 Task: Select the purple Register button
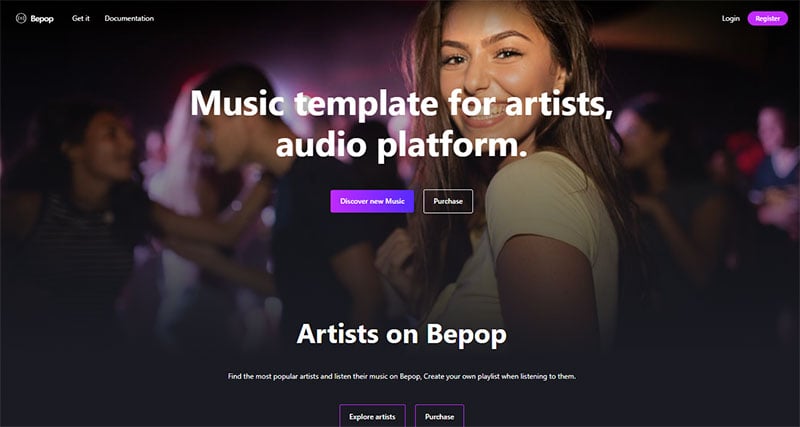pyautogui.click(x=767, y=18)
